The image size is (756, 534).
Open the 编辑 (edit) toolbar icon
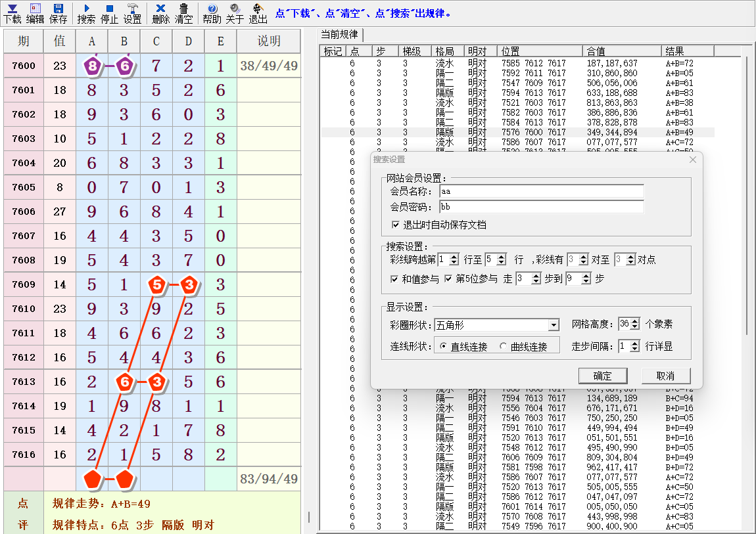coord(35,14)
